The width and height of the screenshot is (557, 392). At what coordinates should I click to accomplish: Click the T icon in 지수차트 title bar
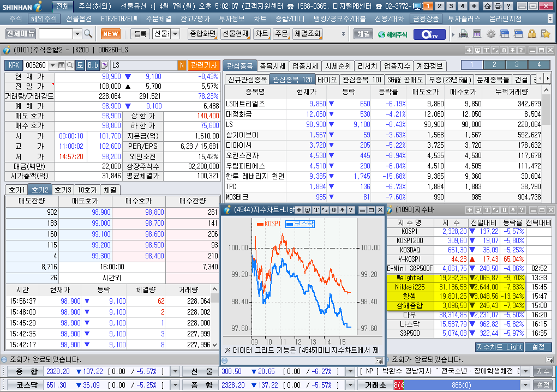click(316, 210)
